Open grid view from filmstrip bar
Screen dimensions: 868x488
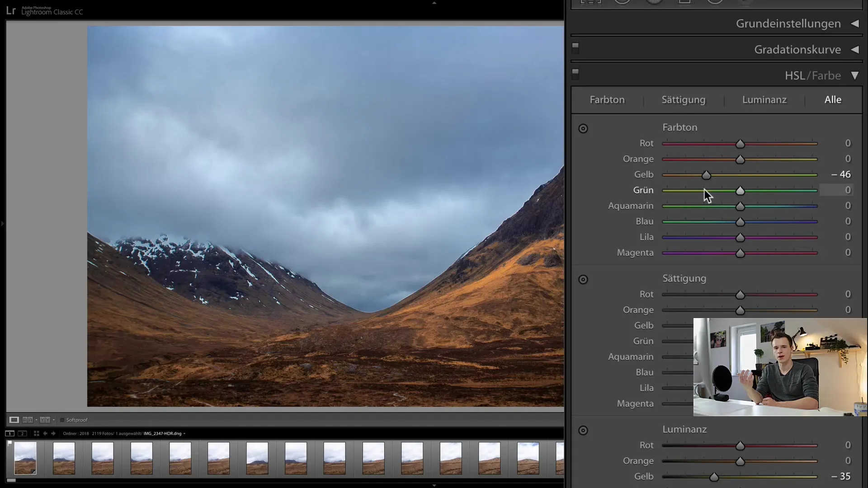click(36, 433)
